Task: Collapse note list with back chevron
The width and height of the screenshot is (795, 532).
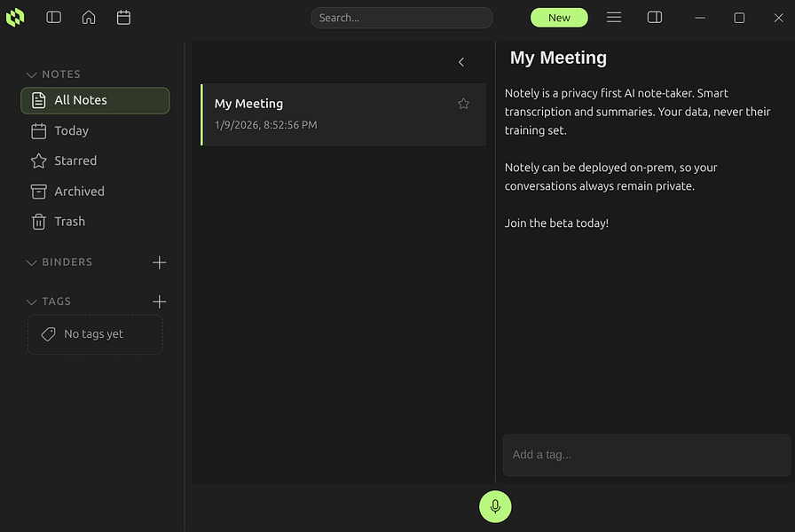Action: (460, 62)
